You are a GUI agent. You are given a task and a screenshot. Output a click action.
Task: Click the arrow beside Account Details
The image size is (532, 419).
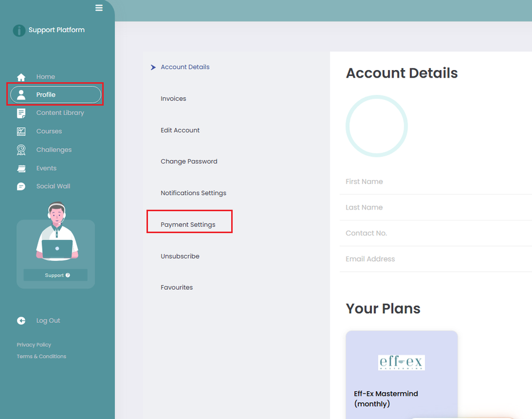(x=153, y=67)
